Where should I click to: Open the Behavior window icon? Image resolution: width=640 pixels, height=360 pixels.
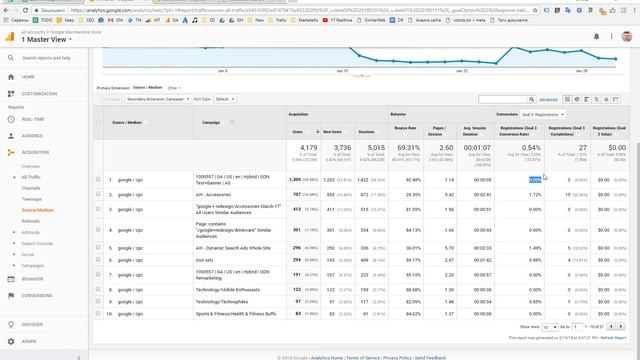click(11, 279)
